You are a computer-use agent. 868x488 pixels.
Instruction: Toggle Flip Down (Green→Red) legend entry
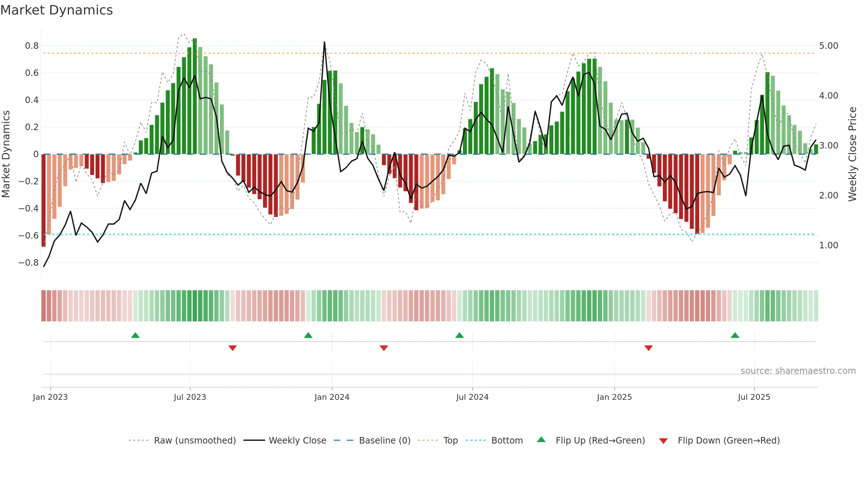(720, 440)
